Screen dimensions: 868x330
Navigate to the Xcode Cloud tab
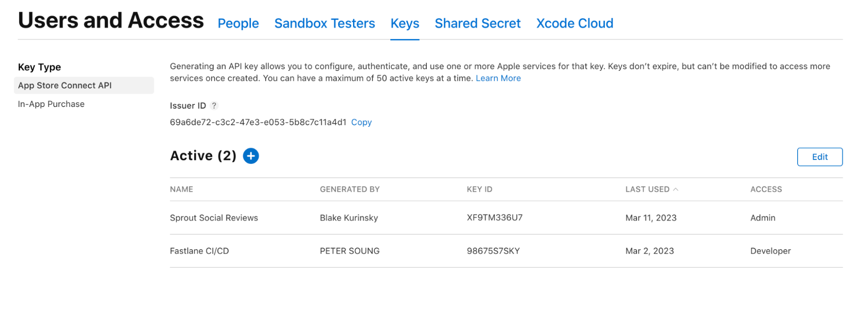click(574, 23)
